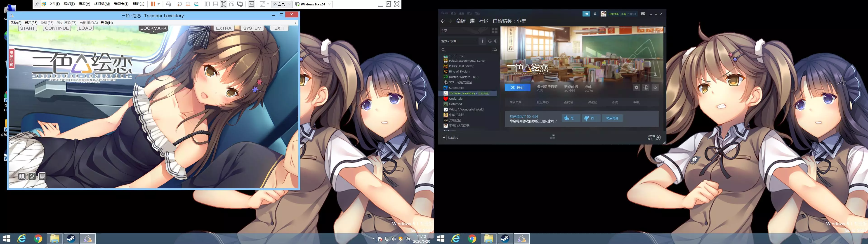The image size is (868, 244).
Task: Click the game info icon in Steam
Action: click(x=646, y=88)
